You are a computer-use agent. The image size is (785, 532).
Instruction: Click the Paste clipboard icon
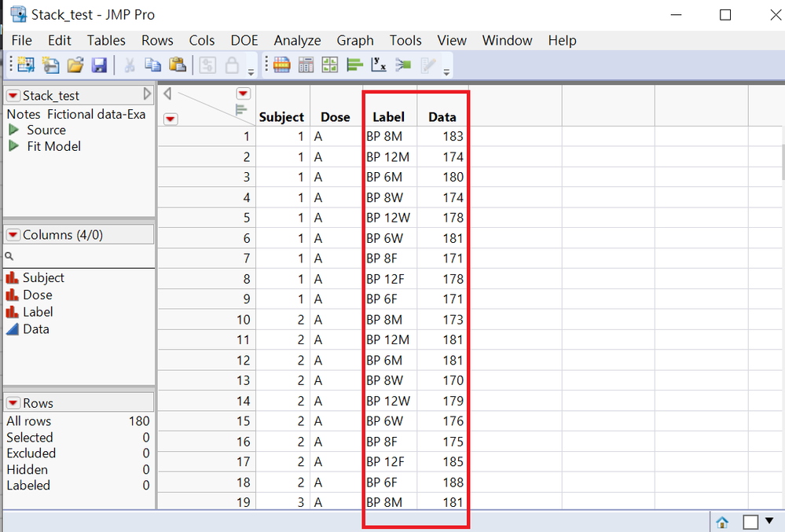point(178,64)
